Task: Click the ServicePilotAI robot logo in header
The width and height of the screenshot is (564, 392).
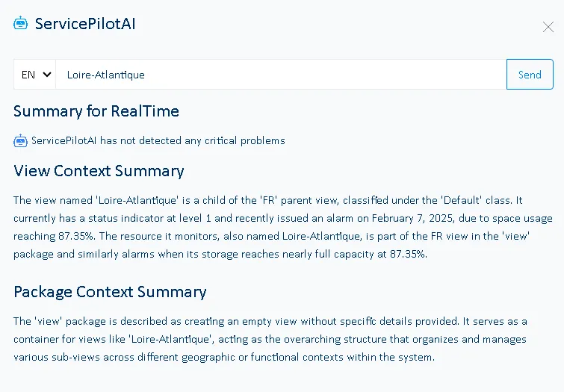Action: [20, 23]
